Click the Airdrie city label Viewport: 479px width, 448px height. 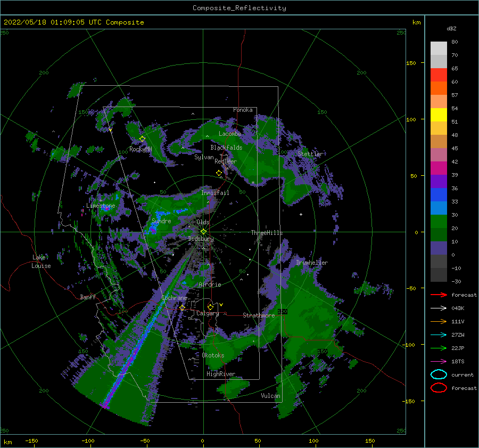point(210,284)
